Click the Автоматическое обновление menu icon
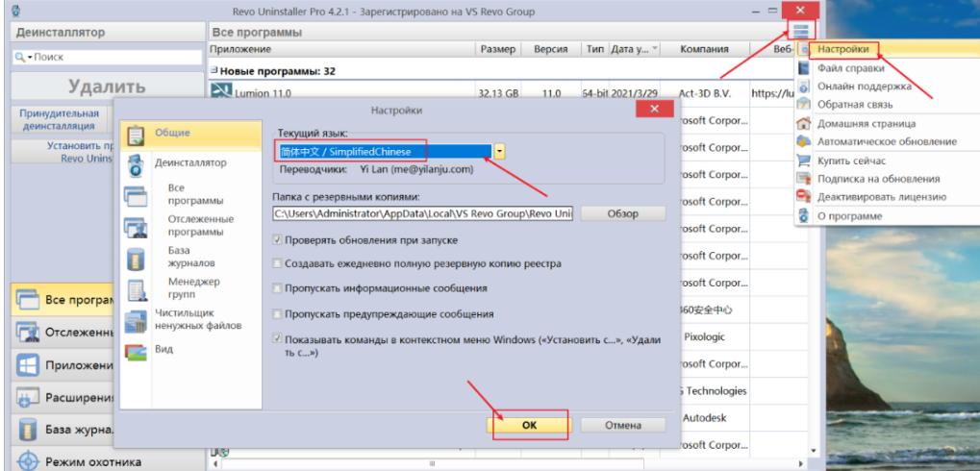The height and width of the screenshot is (471, 980). (x=804, y=141)
